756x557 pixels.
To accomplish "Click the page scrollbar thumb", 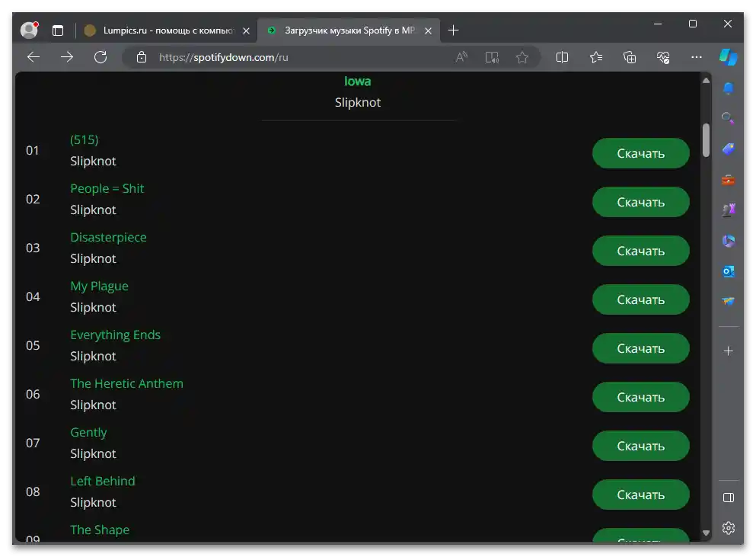I will 707,140.
